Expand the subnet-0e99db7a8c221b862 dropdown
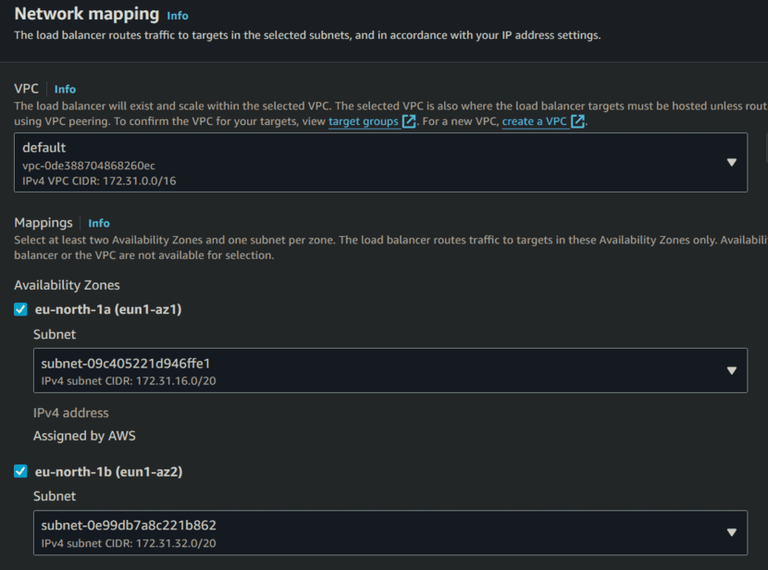Image resolution: width=768 pixels, height=570 pixels. (380, 533)
